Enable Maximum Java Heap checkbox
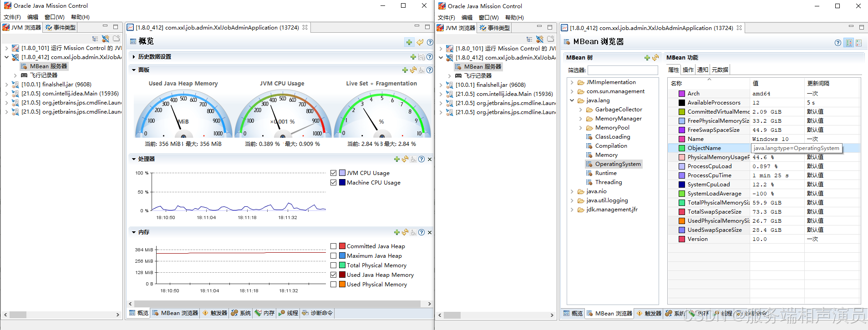 334,256
